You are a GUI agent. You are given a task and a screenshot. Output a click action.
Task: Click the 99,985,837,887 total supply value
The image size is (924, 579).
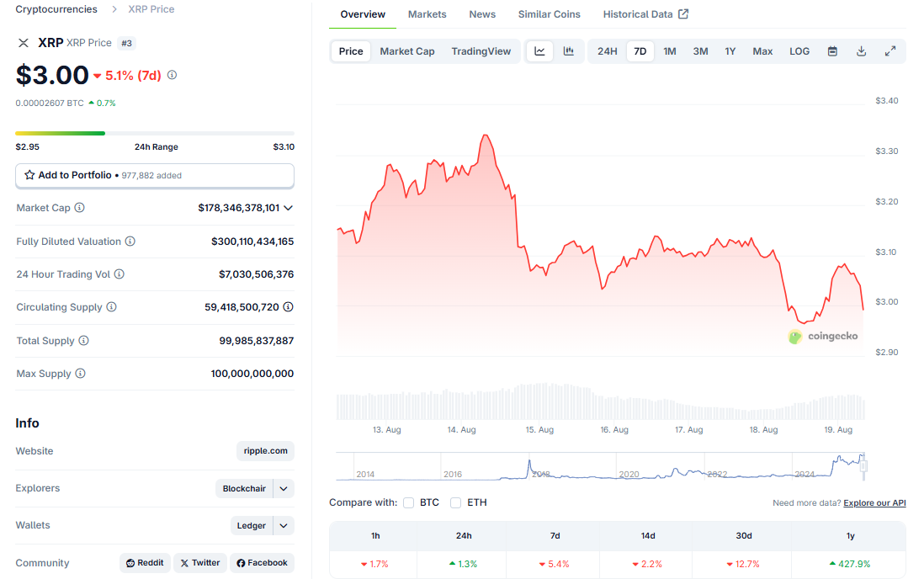[x=257, y=340]
